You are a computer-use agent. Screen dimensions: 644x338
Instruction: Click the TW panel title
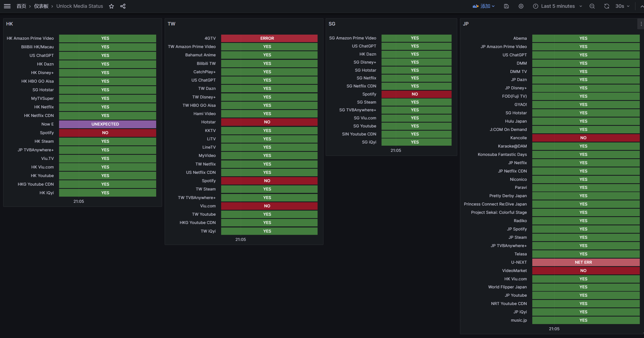[x=171, y=24]
